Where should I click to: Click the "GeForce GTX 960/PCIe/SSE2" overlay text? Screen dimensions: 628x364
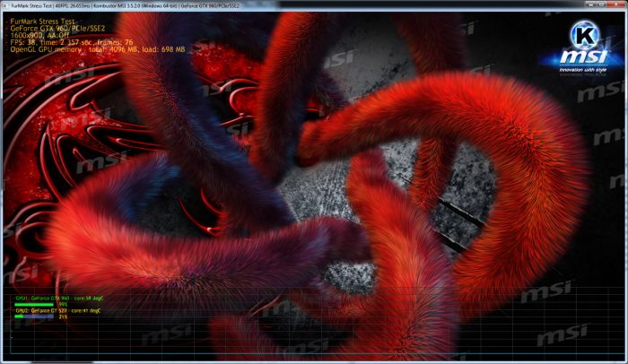57,29
